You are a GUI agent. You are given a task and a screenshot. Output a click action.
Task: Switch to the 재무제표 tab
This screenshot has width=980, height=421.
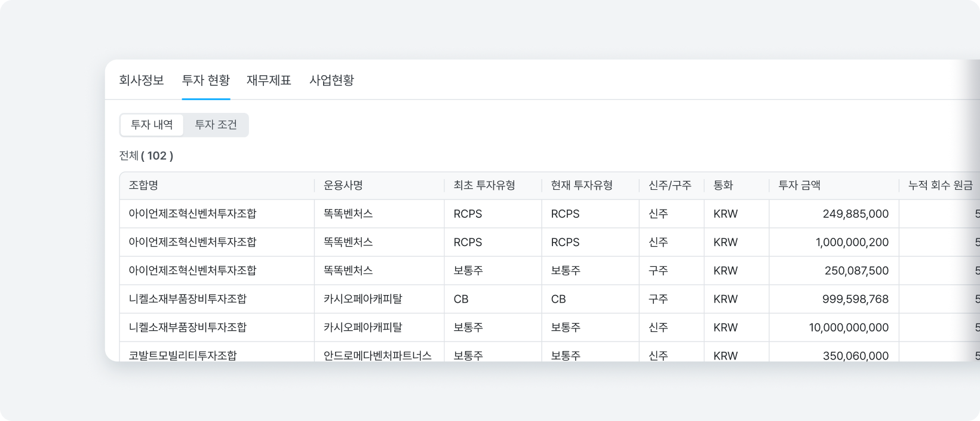(x=269, y=80)
